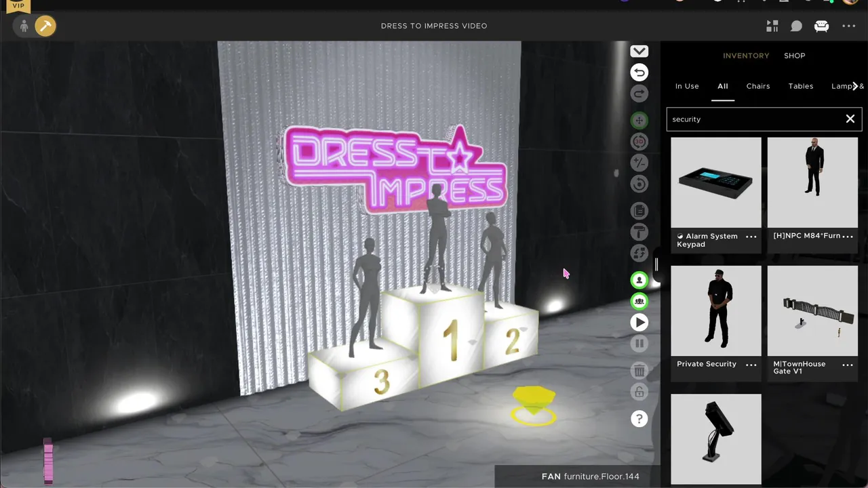The image size is (868, 488).
Task: Open options for Alarm System Keypad
Action: [751, 237]
